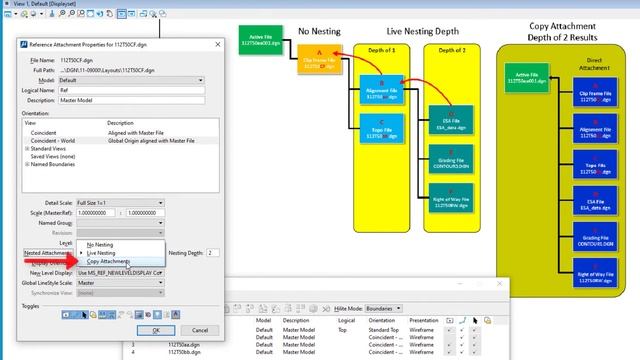Choose No Nesting from the popup

[100, 244]
